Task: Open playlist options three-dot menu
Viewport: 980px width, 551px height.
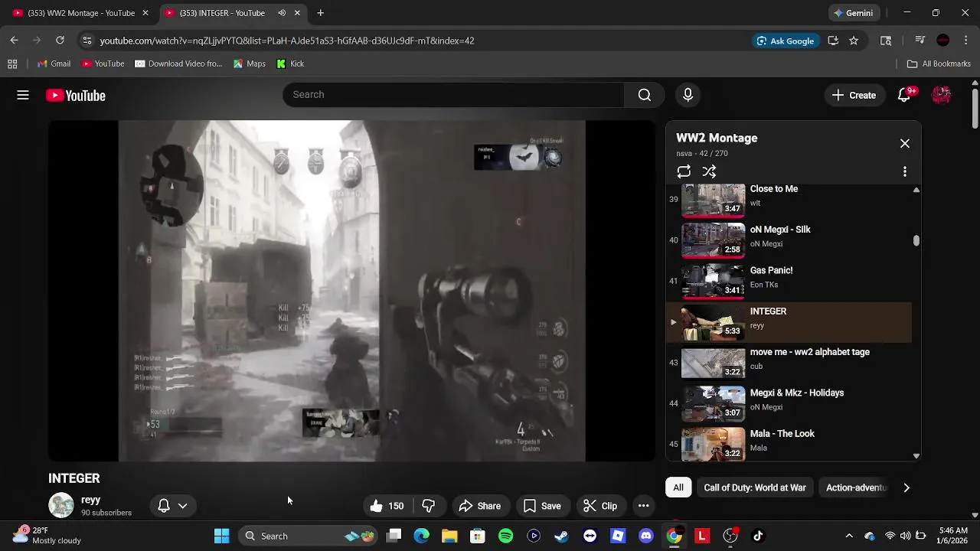Action: point(905,171)
